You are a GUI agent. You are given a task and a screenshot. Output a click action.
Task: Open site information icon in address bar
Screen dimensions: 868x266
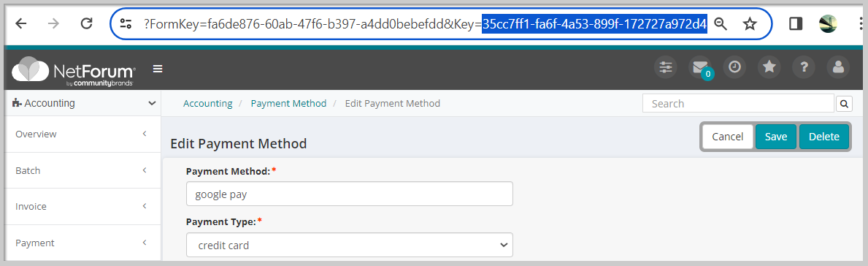(x=126, y=24)
